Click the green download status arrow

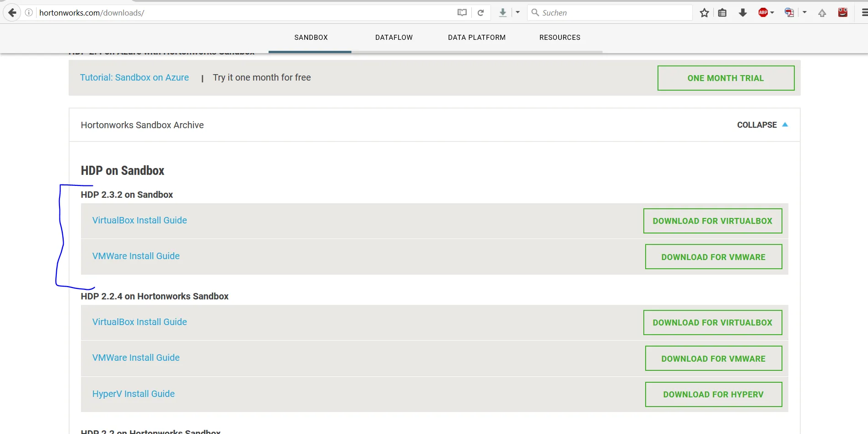[x=502, y=13]
